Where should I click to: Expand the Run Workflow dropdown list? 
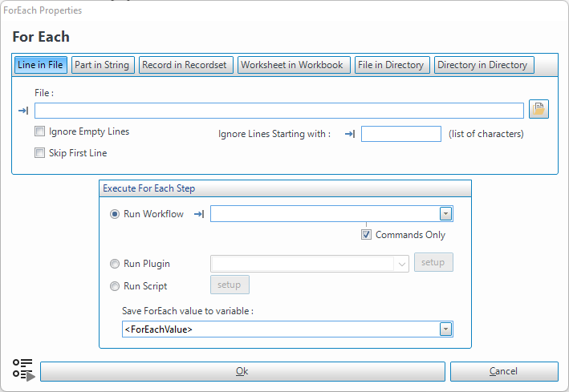coord(445,214)
